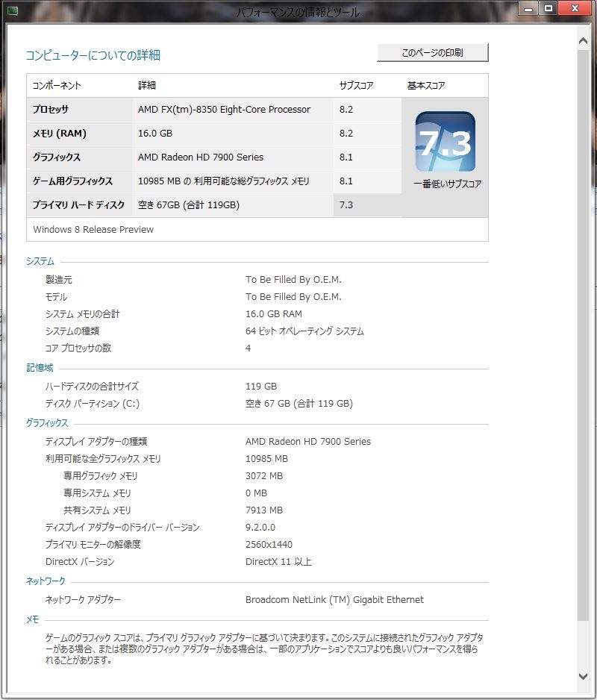Minimize the performance information window
Screen dimensions: 597x700
pos(528,8)
